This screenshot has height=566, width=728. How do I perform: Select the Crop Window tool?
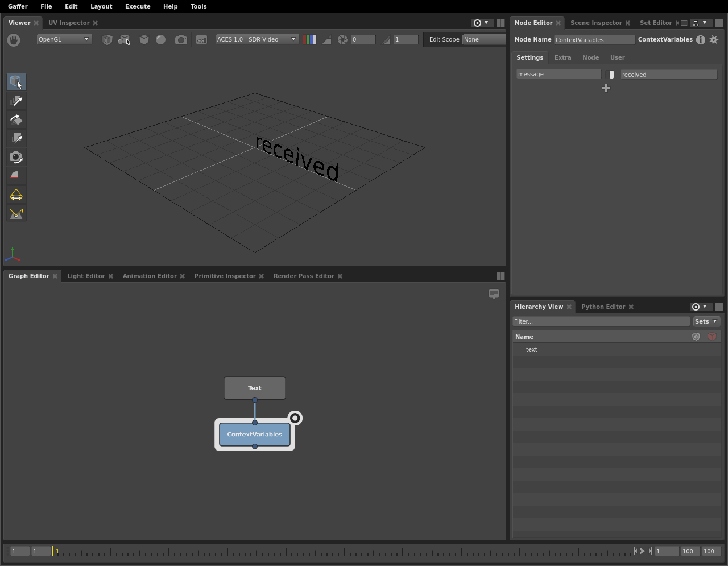coord(16,175)
